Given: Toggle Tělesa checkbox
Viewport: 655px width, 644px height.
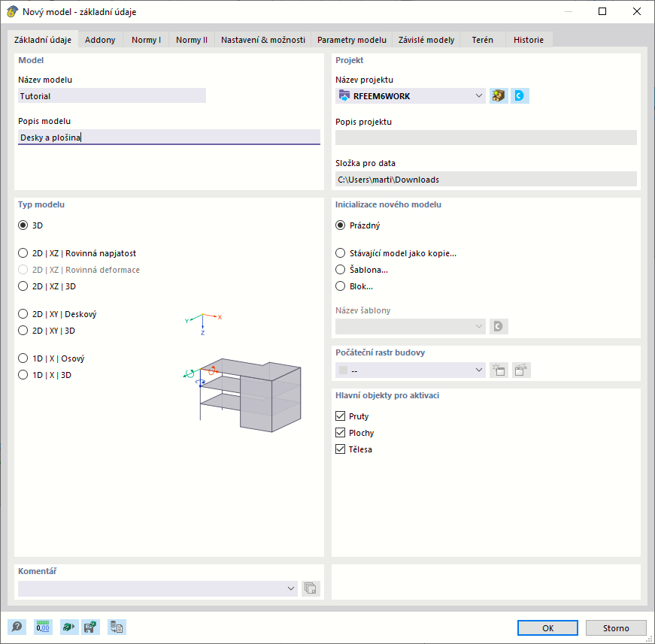Looking at the screenshot, I should pyautogui.click(x=341, y=449).
